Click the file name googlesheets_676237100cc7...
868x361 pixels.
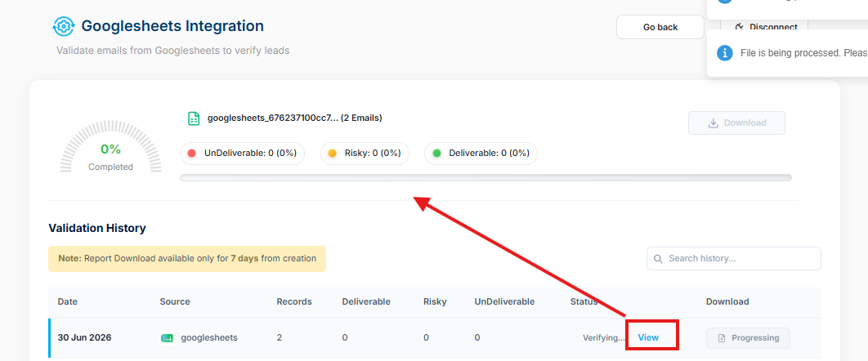(x=272, y=118)
